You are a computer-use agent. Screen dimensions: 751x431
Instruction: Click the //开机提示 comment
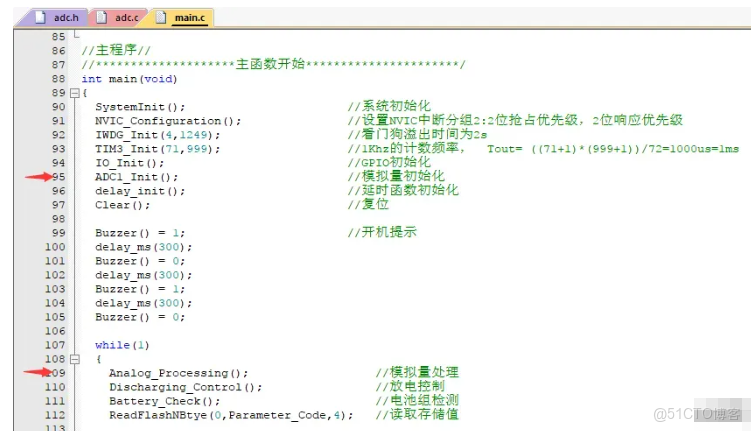pyautogui.click(x=382, y=232)
